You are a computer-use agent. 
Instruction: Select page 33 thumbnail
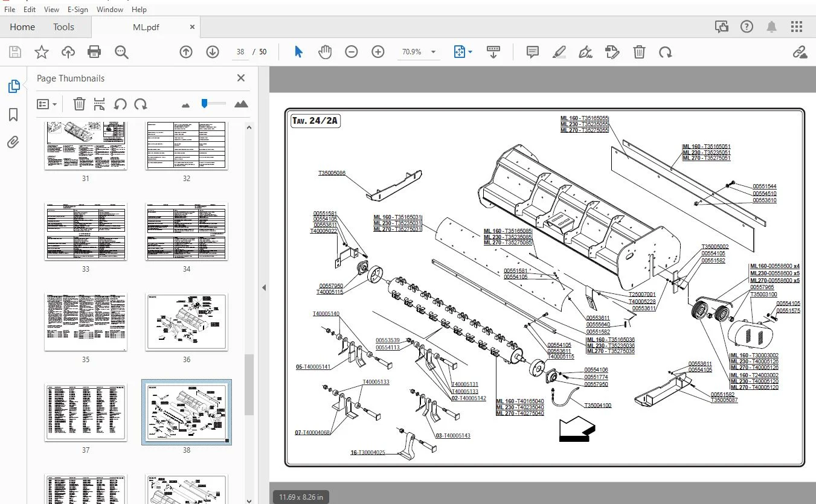pyautogui.click(x=86, y=232)
